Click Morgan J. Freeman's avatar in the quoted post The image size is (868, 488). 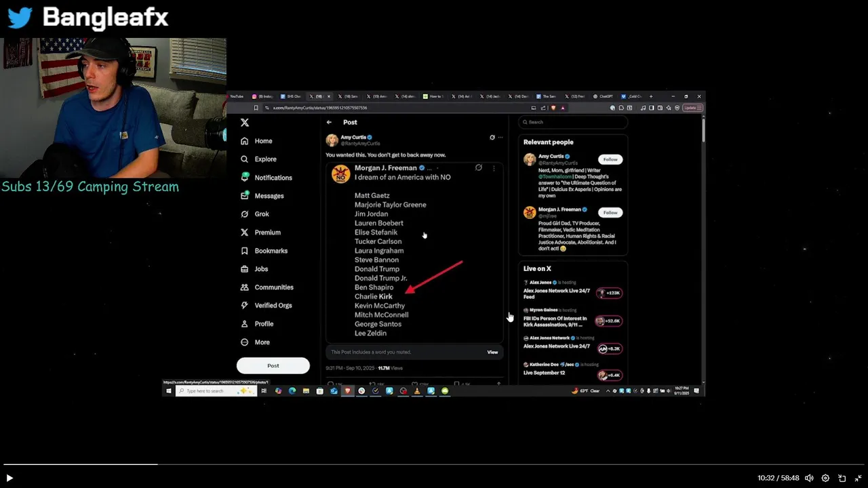click(x=340, y=174)
